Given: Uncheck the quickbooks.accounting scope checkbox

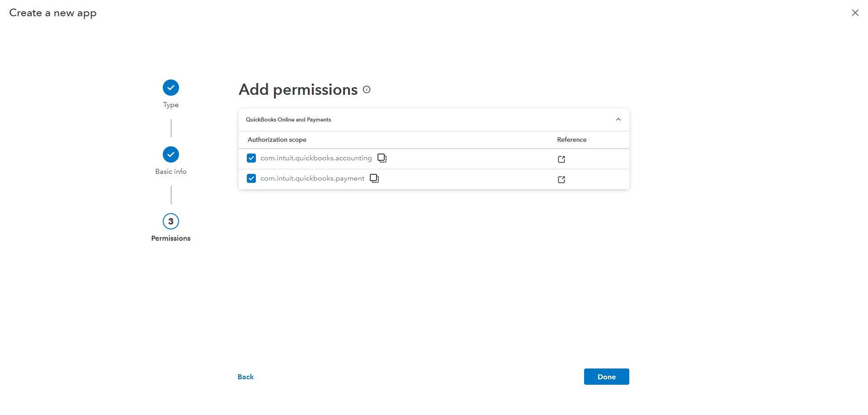Looking at the screenshot, I should (x=251, y=158).
